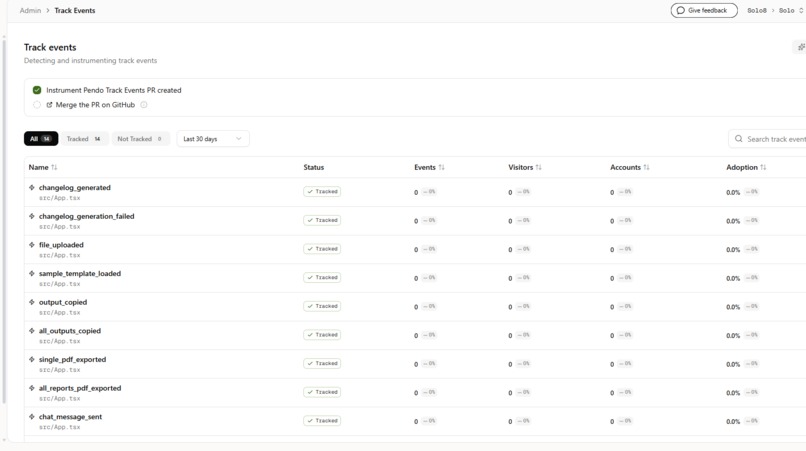Click the Visitors count for single_pdf_exported

510,365
